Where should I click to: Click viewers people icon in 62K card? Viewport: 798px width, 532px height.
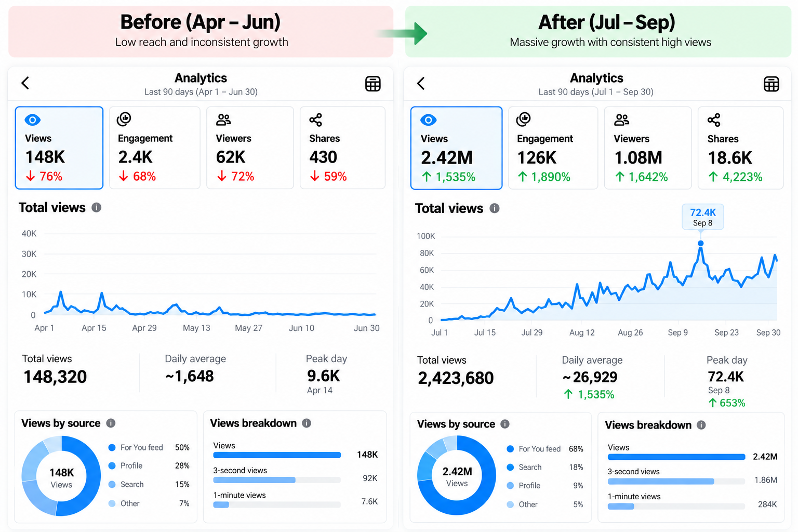pos(223,120)
